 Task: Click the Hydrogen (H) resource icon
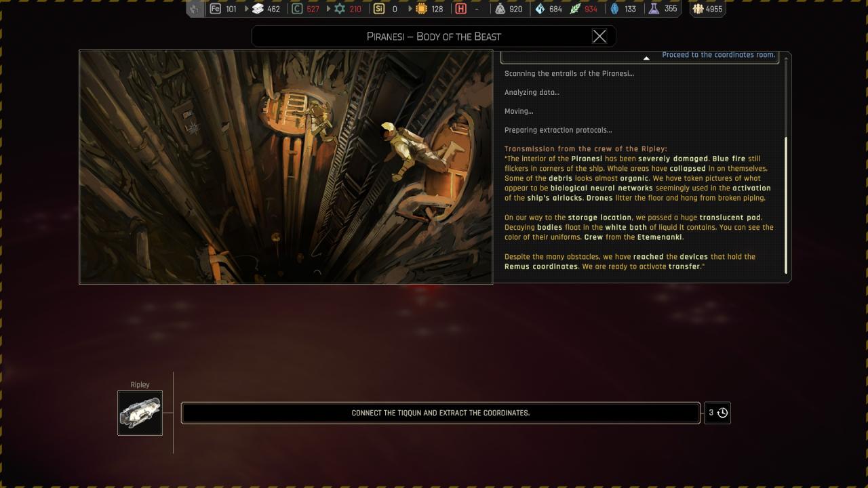pyautogui.click(x=461, y=9)
